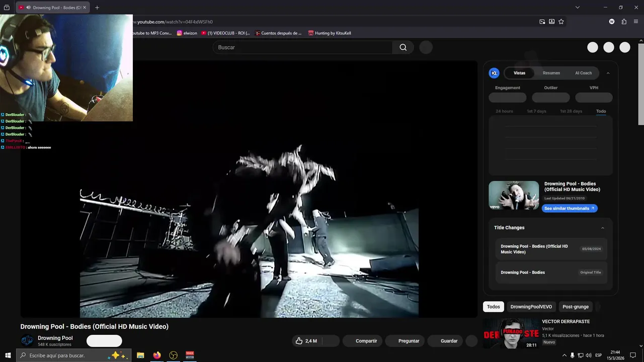
Task: Click the blue IQ logo in sidebar panel
Action: pyautogui.click(x=494, y=73)
